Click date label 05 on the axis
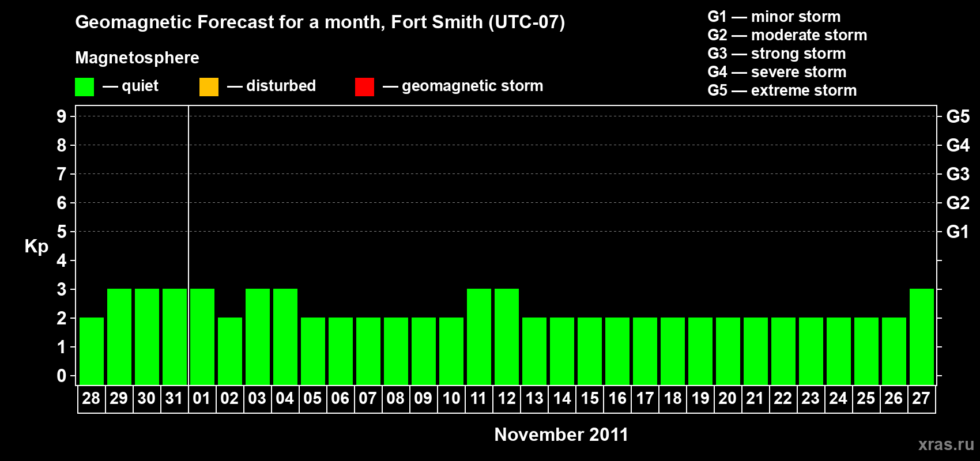 pos(312,399)
